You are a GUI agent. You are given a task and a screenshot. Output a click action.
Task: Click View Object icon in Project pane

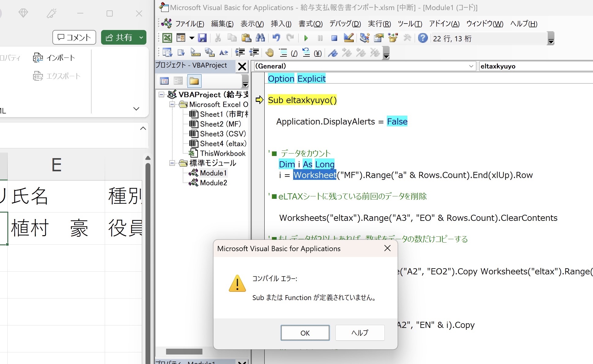click(178, 81)
